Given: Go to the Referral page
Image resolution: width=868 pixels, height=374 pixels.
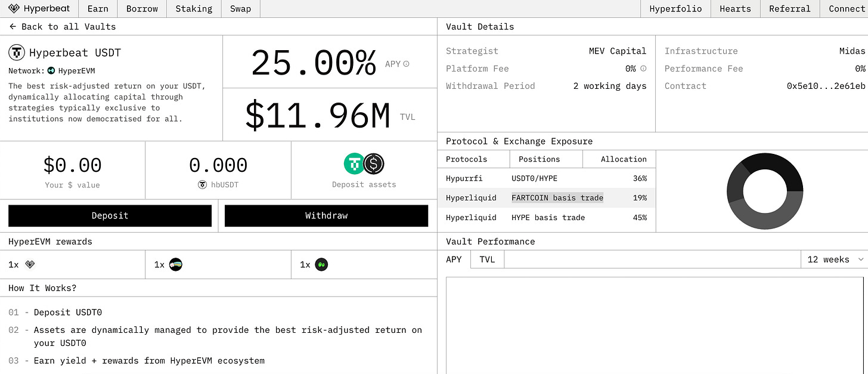Looking at the screenshot, I should [x=789, y=9].
